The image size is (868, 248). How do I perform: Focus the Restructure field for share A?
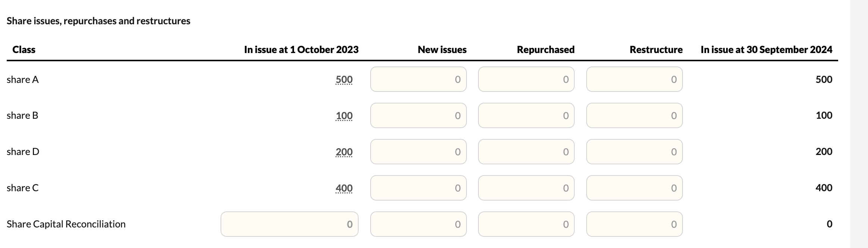coord(634,79)
